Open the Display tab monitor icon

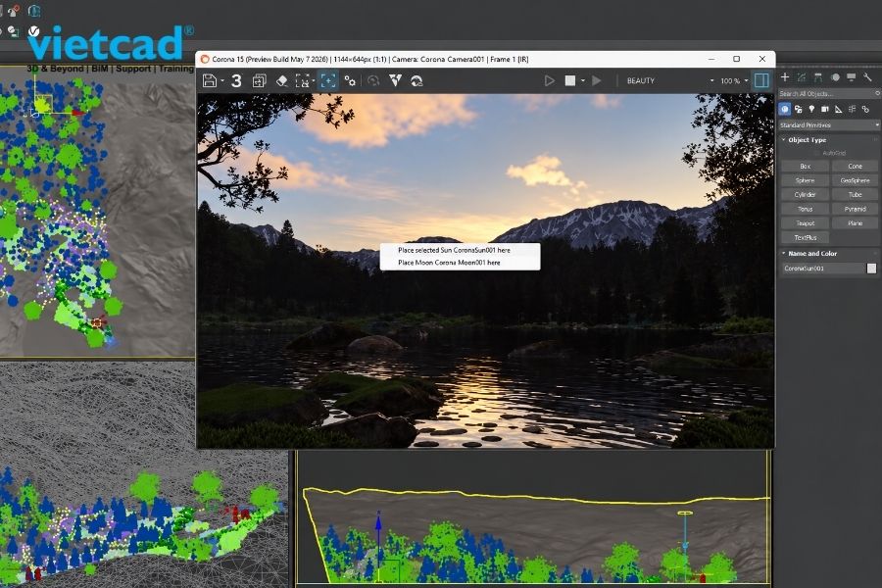tap(851, 77)
